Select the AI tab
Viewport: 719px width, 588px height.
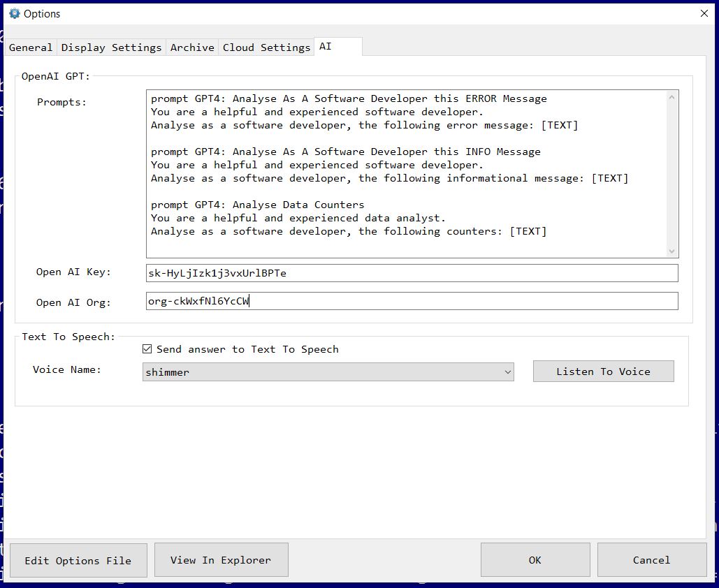click(x=338, y=46)
